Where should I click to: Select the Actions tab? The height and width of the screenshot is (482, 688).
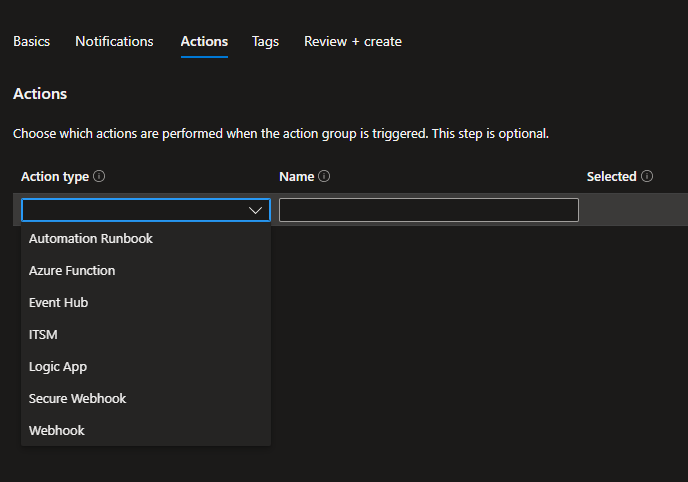click(x=204, y=41)
